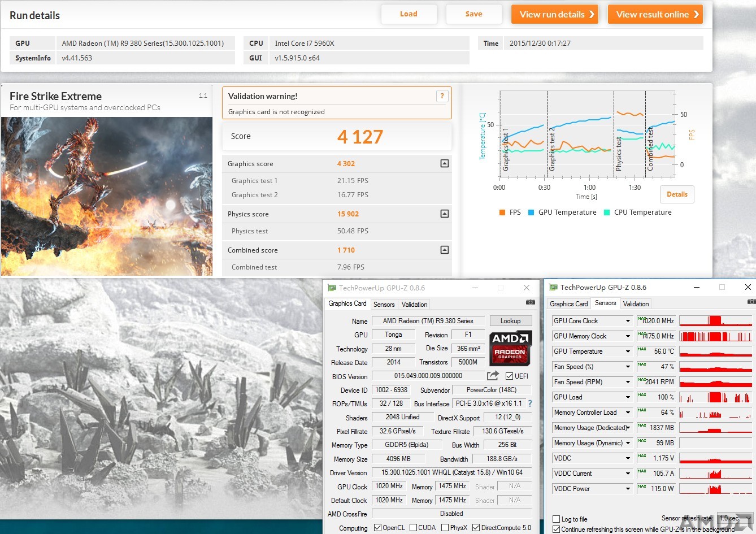The image size is (756, 534).
Task: Toggle the CUDA checkbox
Action: [413, 528]
